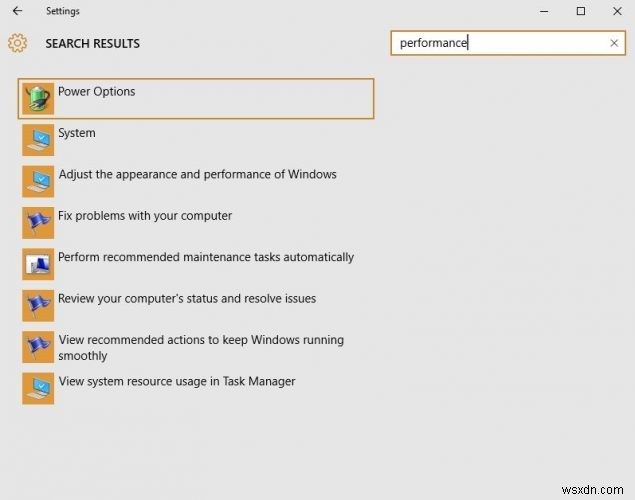Go back using the back arrow
The width and height of the screenshot is (635, 500).
pyautogui.click(x=17, y=11)
